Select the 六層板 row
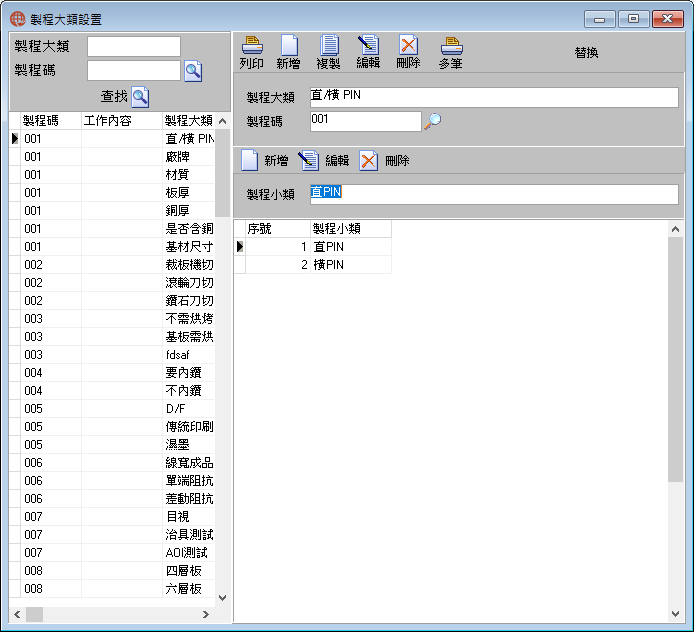The height and width of the screenshot is (632, 694). (x=112, y=589)
